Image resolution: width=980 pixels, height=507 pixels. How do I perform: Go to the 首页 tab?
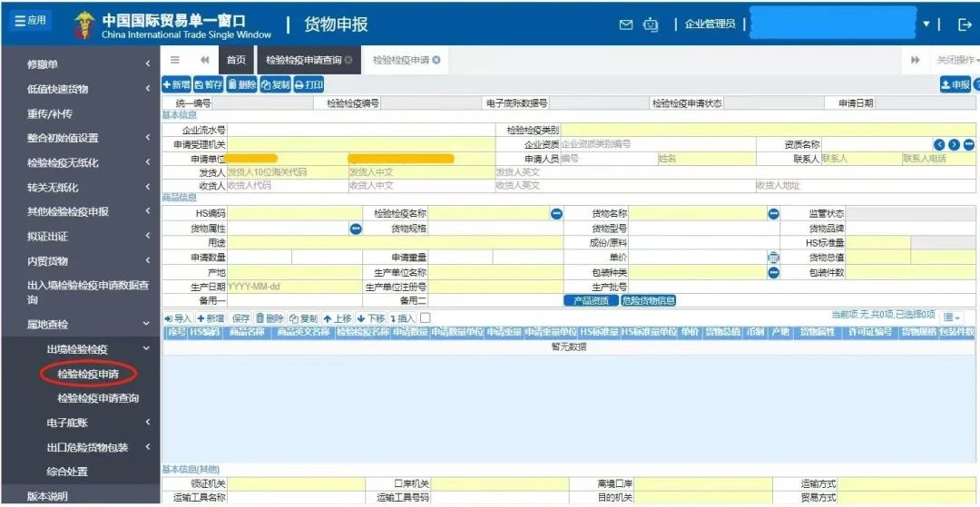(236, 60)
